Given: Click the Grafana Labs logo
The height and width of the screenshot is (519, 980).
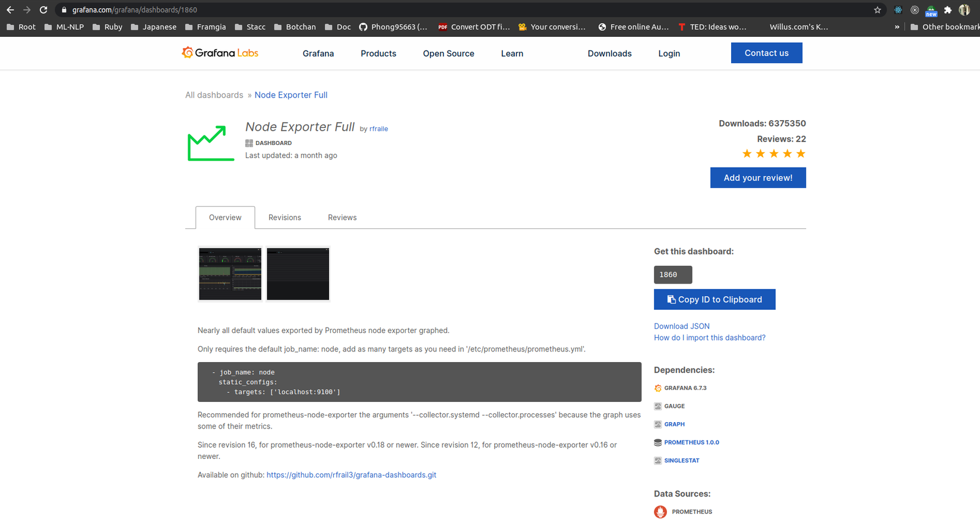Looking at the screenshot, I should (220, 53).
